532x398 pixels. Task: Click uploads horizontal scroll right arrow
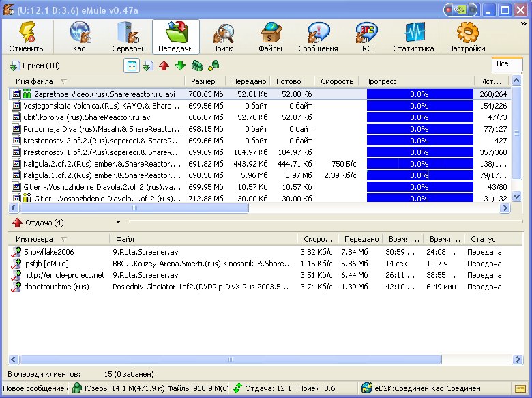point(518,359)
